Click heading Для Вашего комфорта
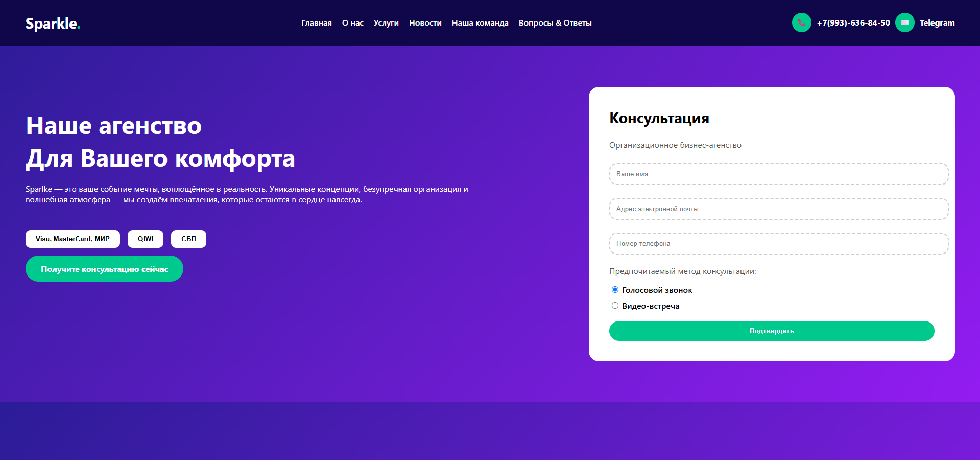Screen dimensions: 980x460 coord(160,158)
